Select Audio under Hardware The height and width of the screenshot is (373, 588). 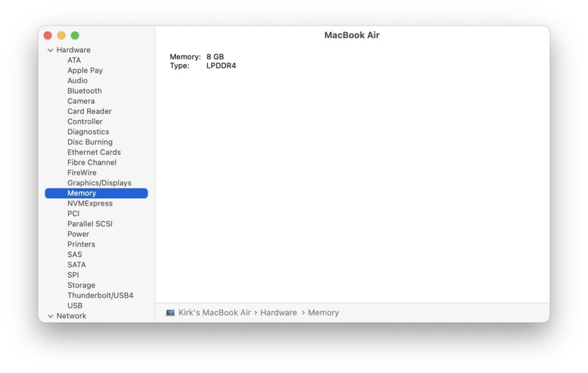tap(78, 80)
